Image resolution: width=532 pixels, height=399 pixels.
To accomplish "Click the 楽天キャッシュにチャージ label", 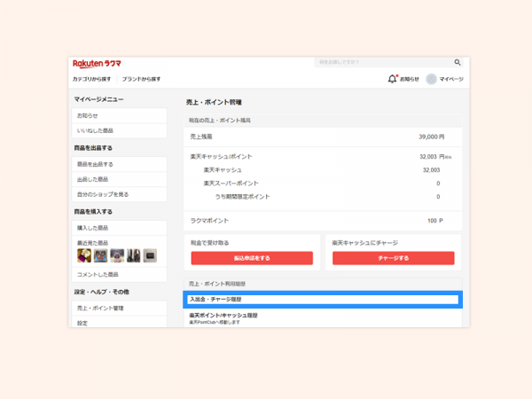I will 365,243.
